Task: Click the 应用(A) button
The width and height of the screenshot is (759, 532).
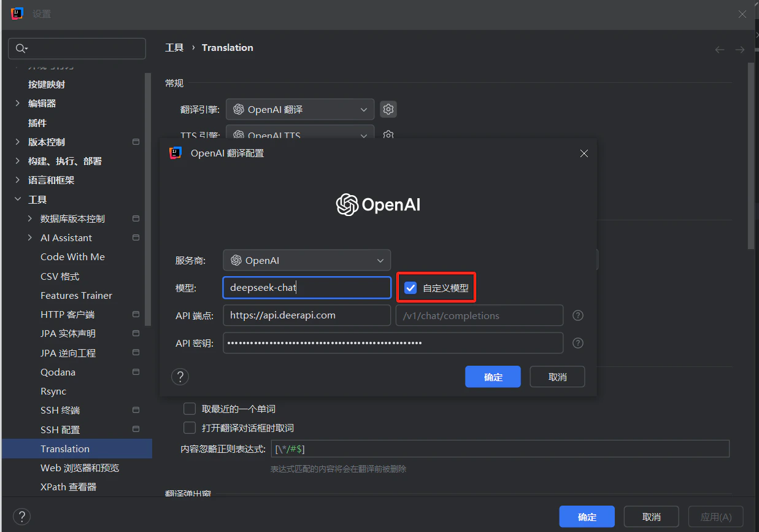Action: coord(715,516)
